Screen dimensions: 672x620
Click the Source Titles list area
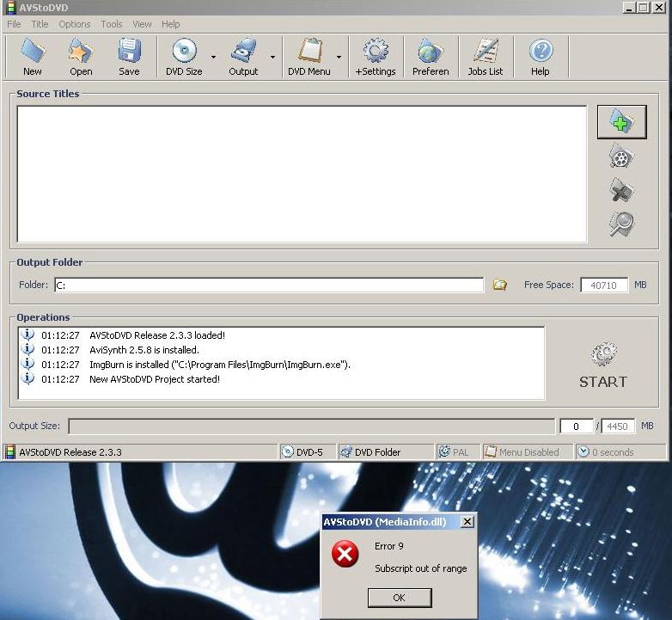tap(302, 174)
